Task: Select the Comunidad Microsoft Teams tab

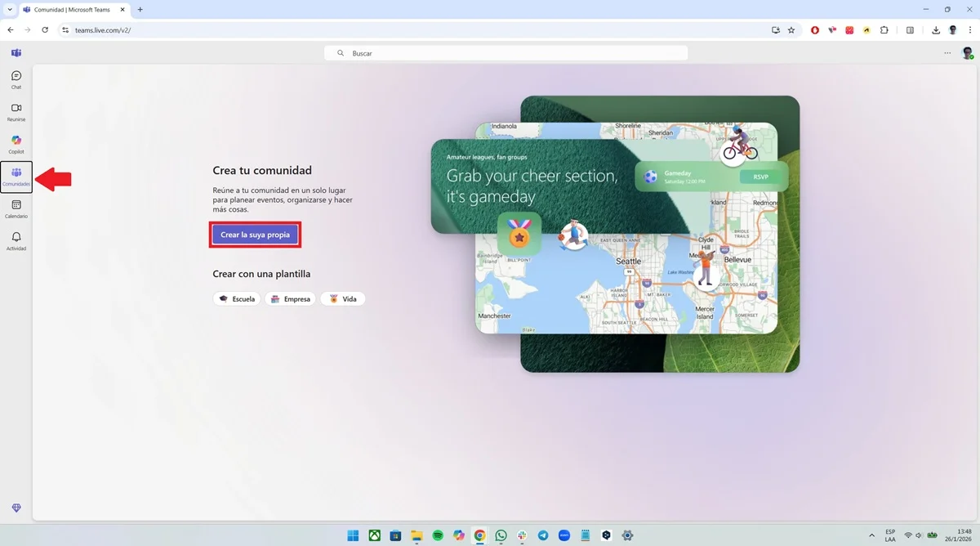Action: coord(75,10)
